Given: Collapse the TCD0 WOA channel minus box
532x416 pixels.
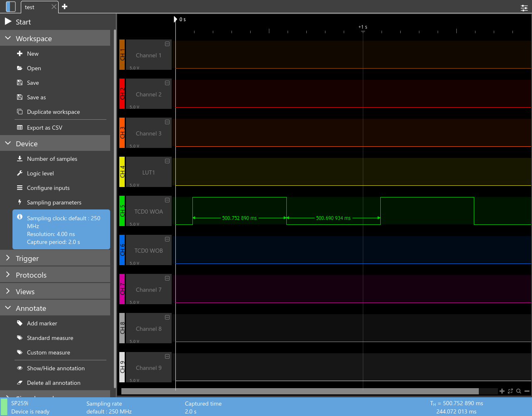Looking at the screenshot, I should coord(167,200).
